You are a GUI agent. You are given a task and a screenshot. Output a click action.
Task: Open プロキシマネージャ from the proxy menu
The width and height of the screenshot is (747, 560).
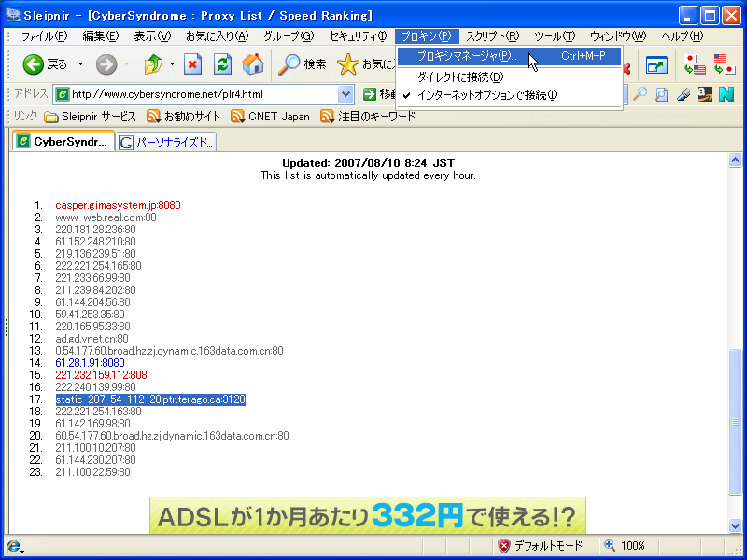click(509, 56)
